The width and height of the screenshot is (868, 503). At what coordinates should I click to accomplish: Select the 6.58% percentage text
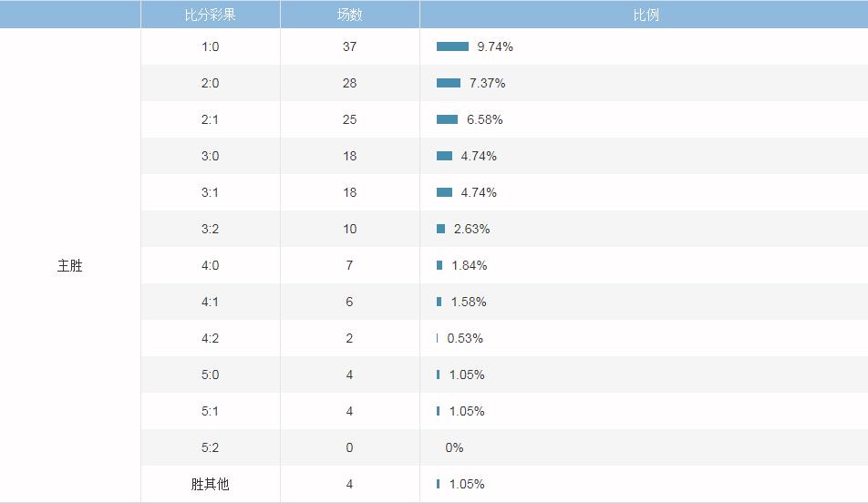coord(484,119)
